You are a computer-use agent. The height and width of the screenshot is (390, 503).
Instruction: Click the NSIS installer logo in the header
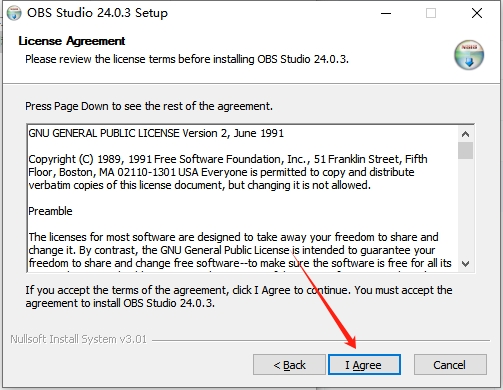pyautogui.click(x=469, y=55)
